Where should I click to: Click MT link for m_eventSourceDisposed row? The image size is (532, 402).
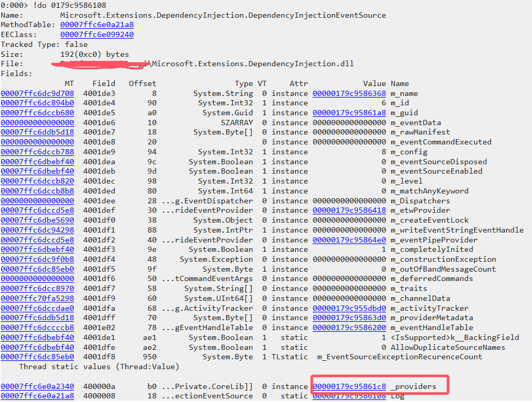(x=38, y=162)
